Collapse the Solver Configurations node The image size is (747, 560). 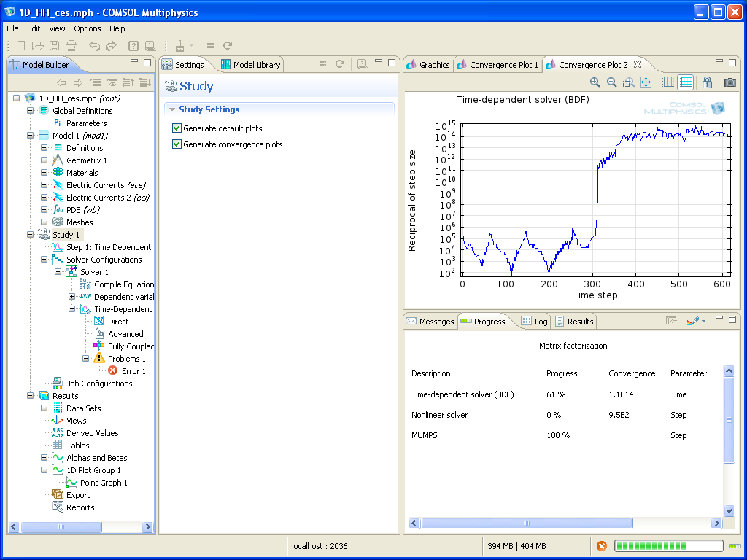coord(44,259)
